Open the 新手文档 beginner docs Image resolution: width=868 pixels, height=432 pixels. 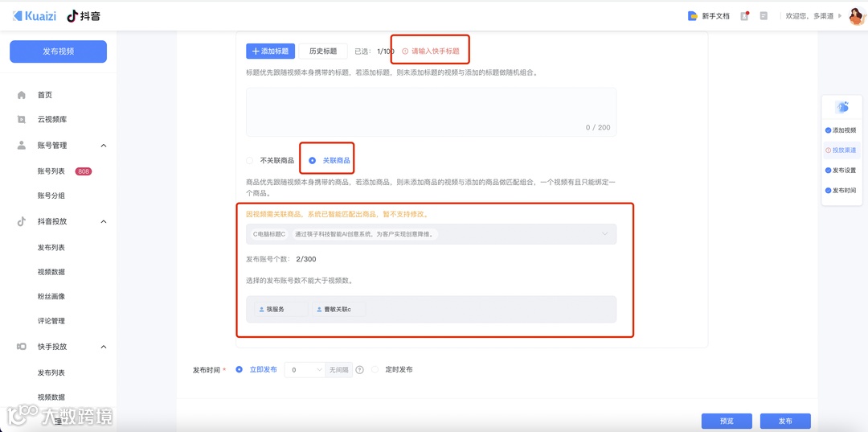[709, 16]
